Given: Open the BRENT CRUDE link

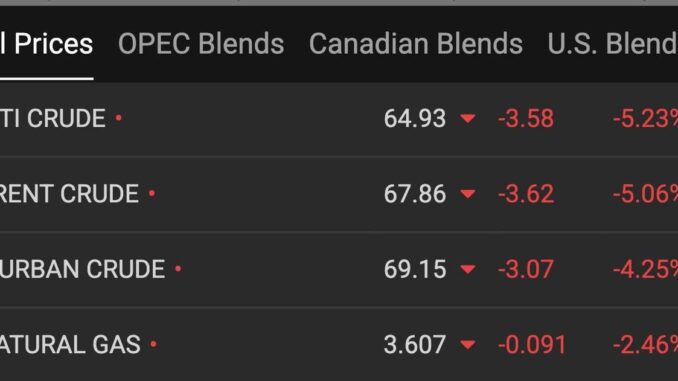Looking at the screenshot, I should [69, 194].
